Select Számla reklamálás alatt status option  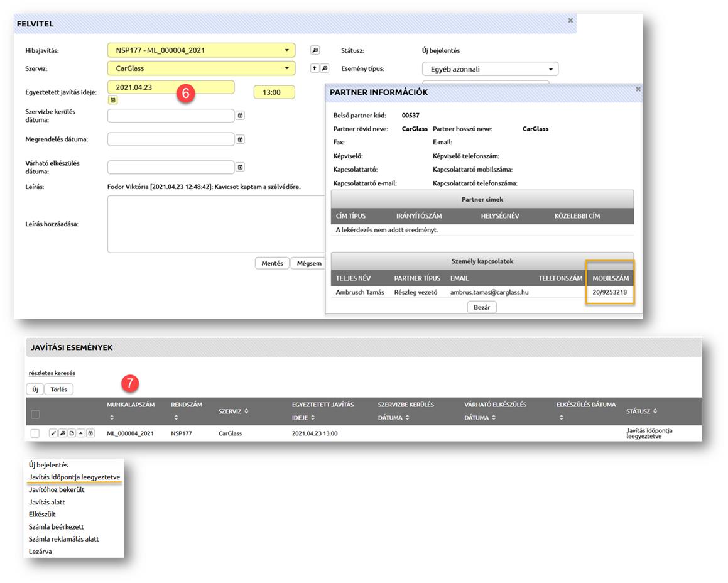point(64,539)
